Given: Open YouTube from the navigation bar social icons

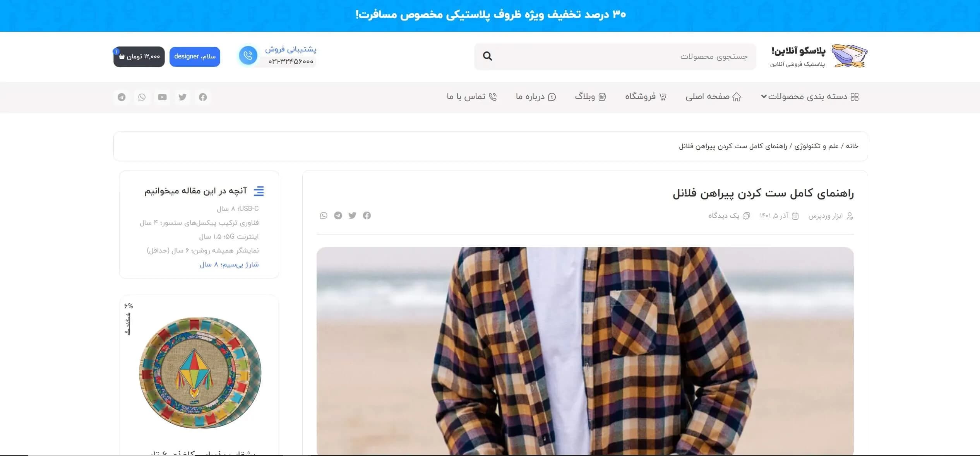Looking at the screenshot, I should coord(162,97).
